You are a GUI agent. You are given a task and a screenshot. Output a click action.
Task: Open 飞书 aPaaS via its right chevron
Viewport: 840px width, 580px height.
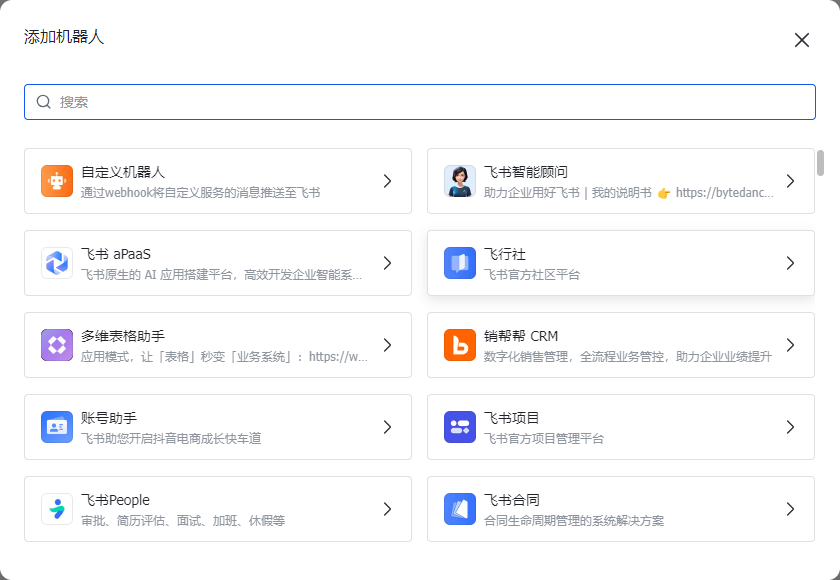click(387, 263)
